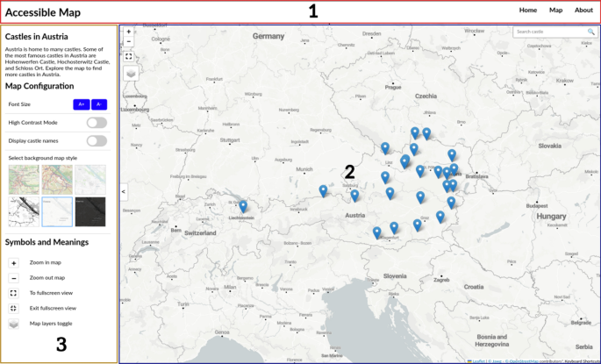601x364 pixels.
Task: Click the 'Zoom in map' legend entry
Action: (46, 263)
